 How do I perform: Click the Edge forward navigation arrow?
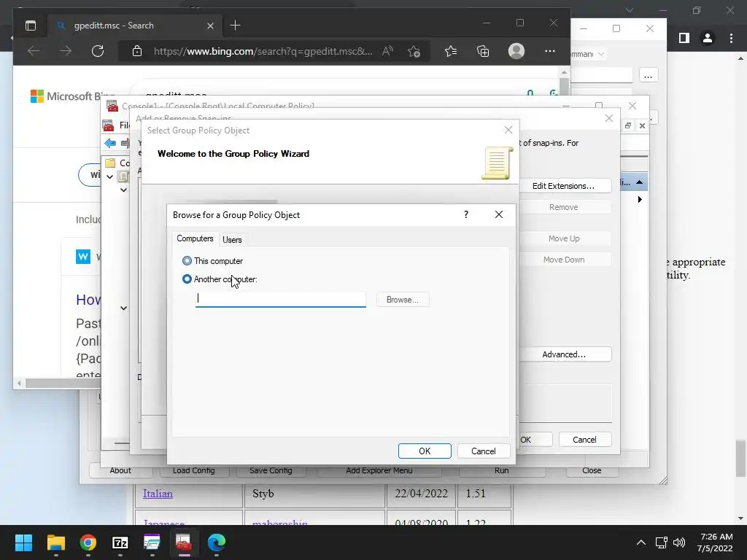tap(66, 51)
